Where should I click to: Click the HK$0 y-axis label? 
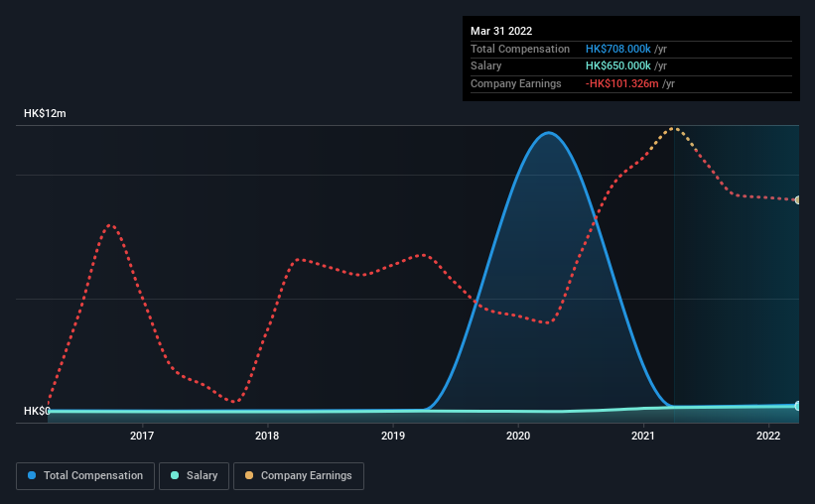pos(37,411)
